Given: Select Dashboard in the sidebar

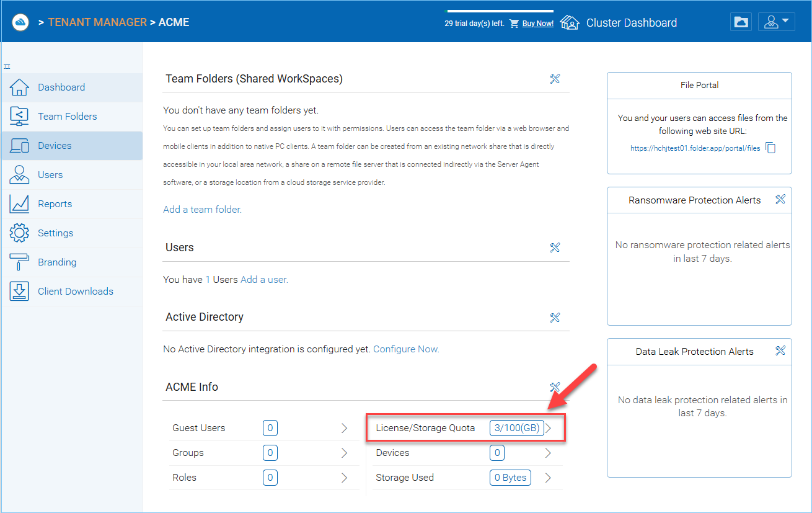Looking at the screenshot, I should click(x=72, y=87).
